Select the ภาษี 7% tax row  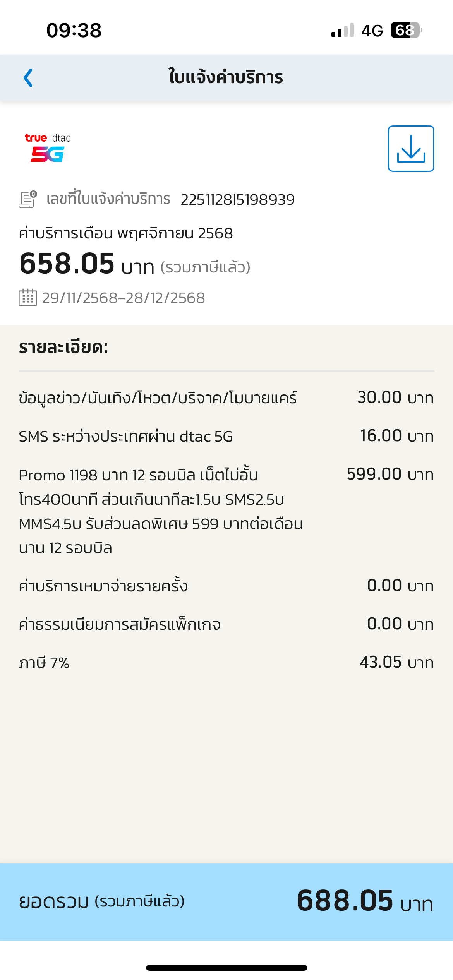point(226,663)
